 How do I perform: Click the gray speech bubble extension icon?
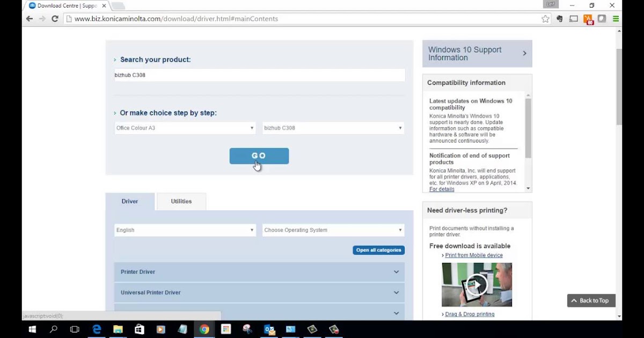coord(602,19)
